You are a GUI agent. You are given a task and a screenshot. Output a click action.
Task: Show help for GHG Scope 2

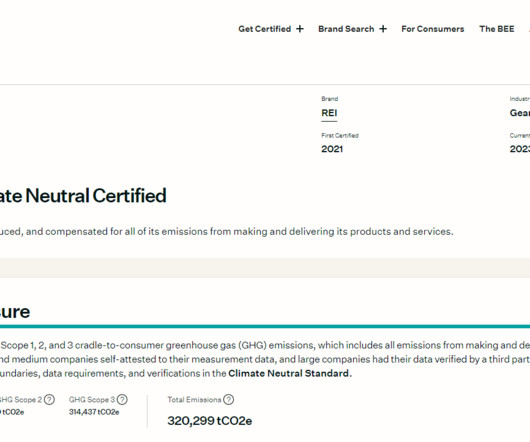(x=49, y=400)
